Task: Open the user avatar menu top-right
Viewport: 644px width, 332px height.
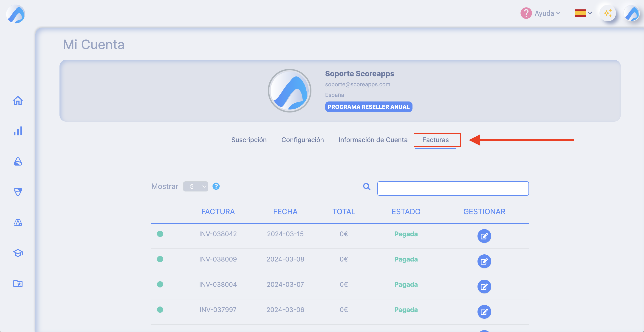Action: [x=632, y=13]
